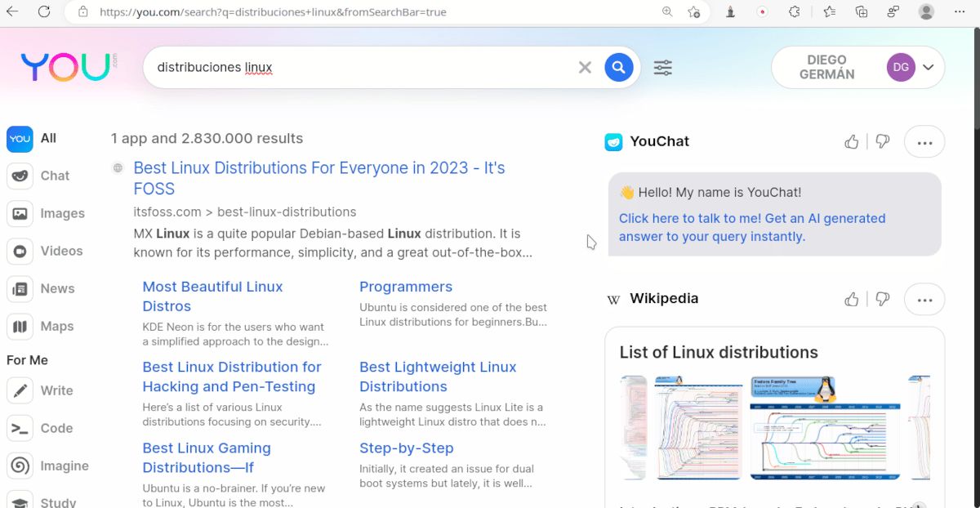This screenshot has width=980, height=508.
Task: Clear the search query with X icon
Action: tap(585, 67)
